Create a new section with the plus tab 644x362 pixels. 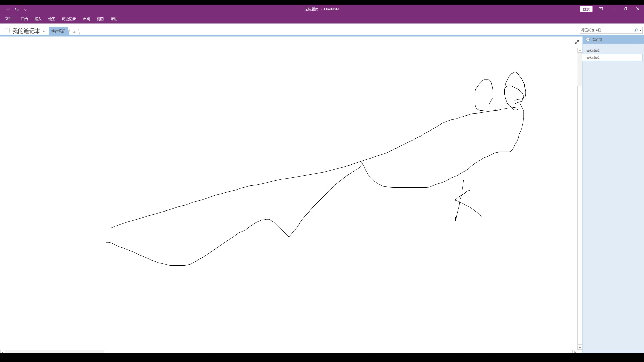(74, 32)
